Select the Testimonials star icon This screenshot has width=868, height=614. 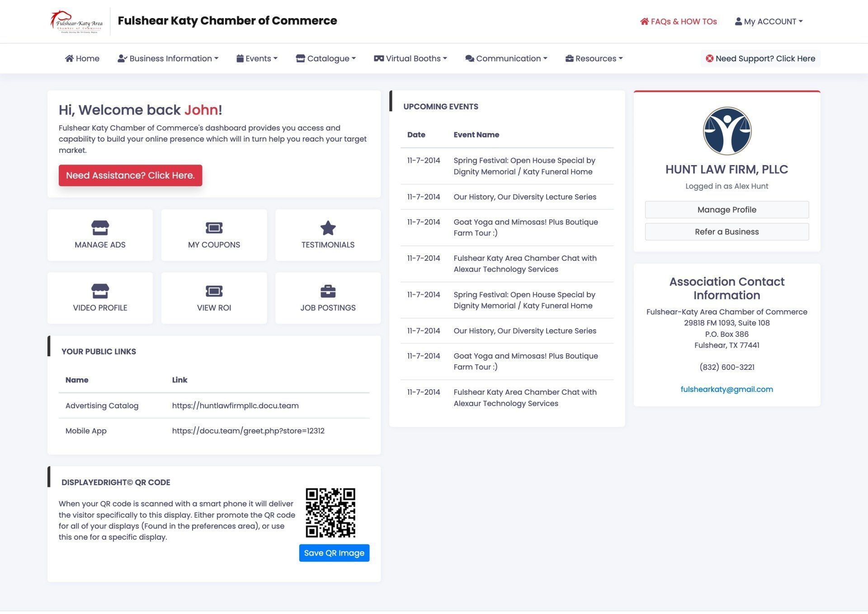[x=328, y=227]
